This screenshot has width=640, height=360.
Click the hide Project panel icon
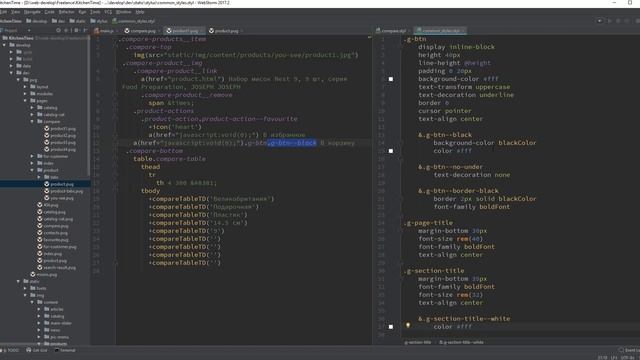coord(85,30)
